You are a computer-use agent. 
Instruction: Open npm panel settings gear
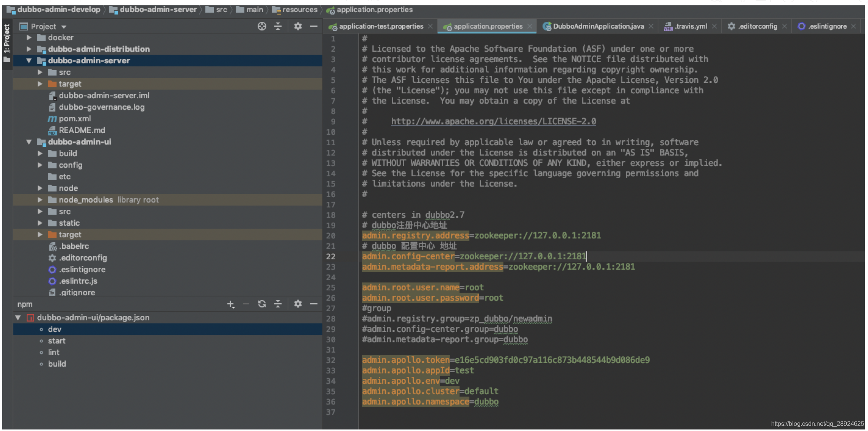(298, 304)
